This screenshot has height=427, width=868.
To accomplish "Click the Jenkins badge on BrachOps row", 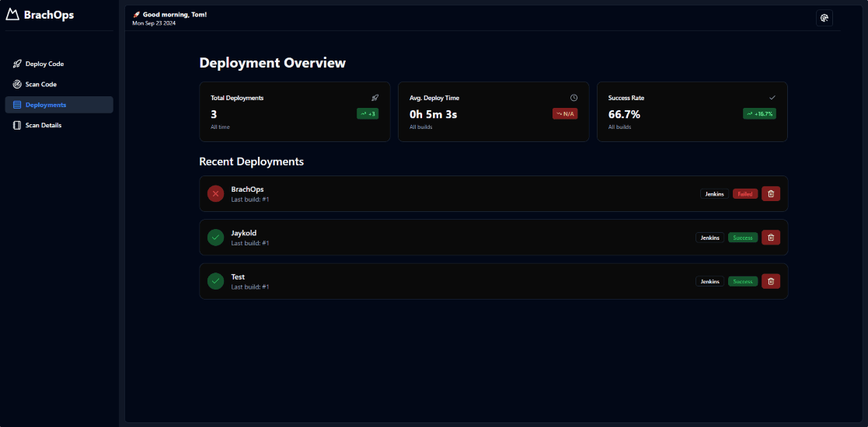I will [x=715, y=193].
